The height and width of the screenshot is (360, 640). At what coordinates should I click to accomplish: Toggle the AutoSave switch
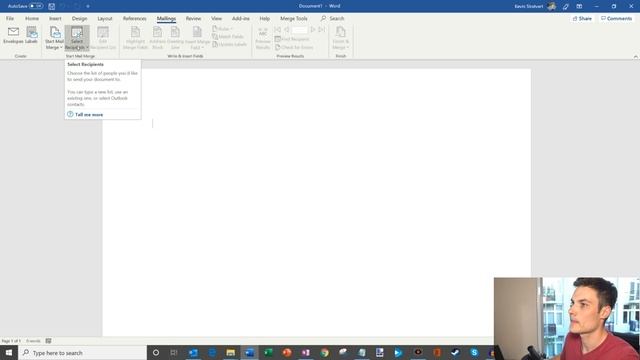[x=36, y=6]
